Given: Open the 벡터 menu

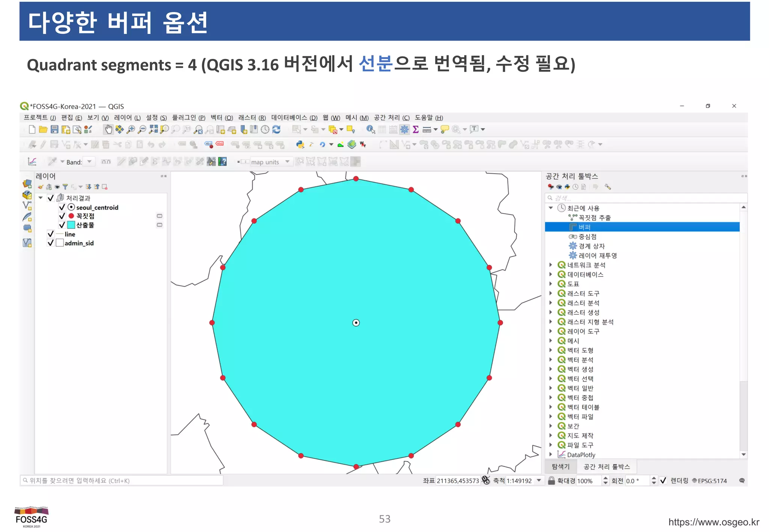Looking at the screenshot, I should [222, 118].
